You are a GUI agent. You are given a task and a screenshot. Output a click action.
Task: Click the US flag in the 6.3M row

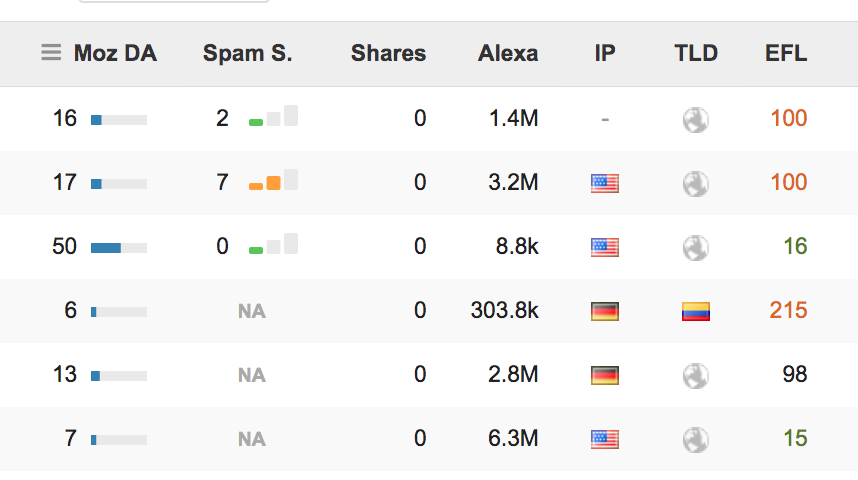(x=605, y=439)
